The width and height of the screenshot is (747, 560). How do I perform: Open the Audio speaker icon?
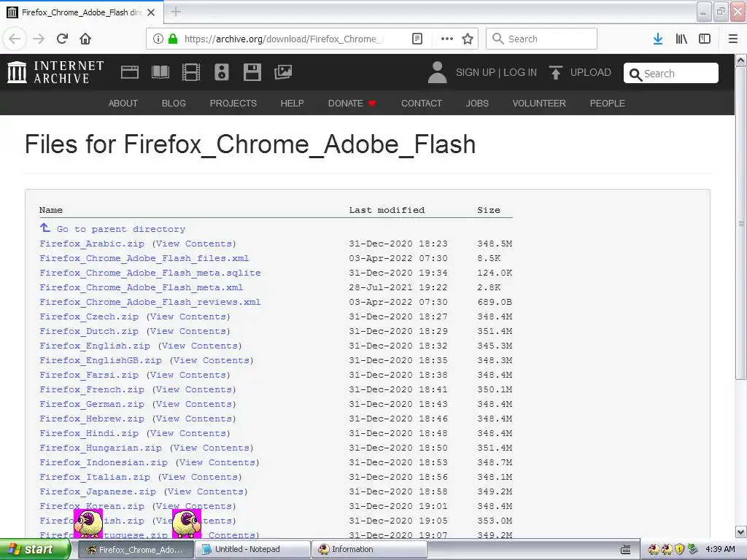click(222, 72)
